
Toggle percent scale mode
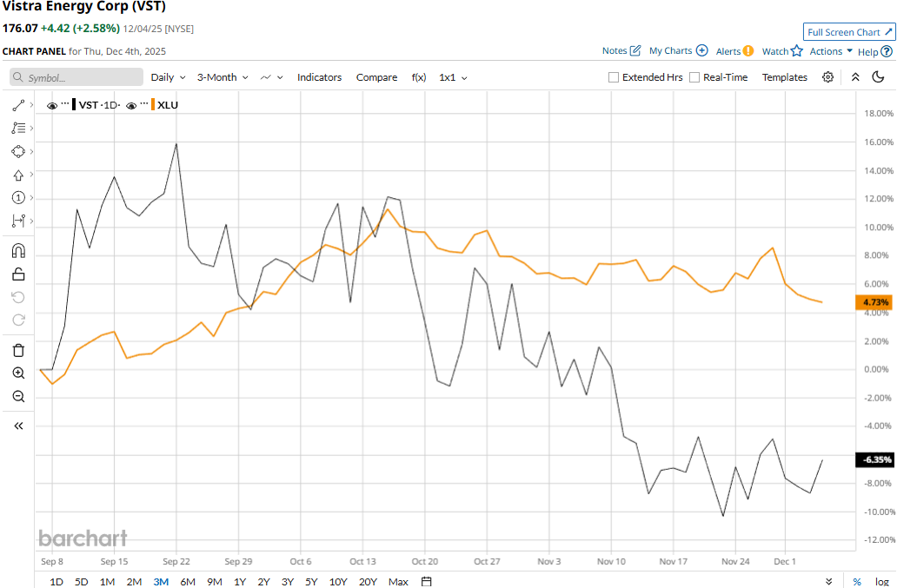click(857, 582)
